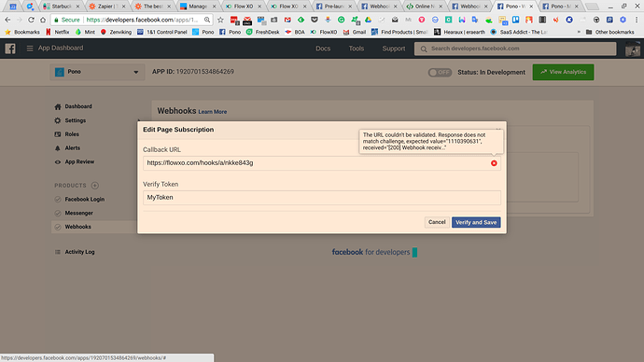Viewport: 644px width, 362px height.
Task: Open the Docs menu in header
Action: click(323, 49)
